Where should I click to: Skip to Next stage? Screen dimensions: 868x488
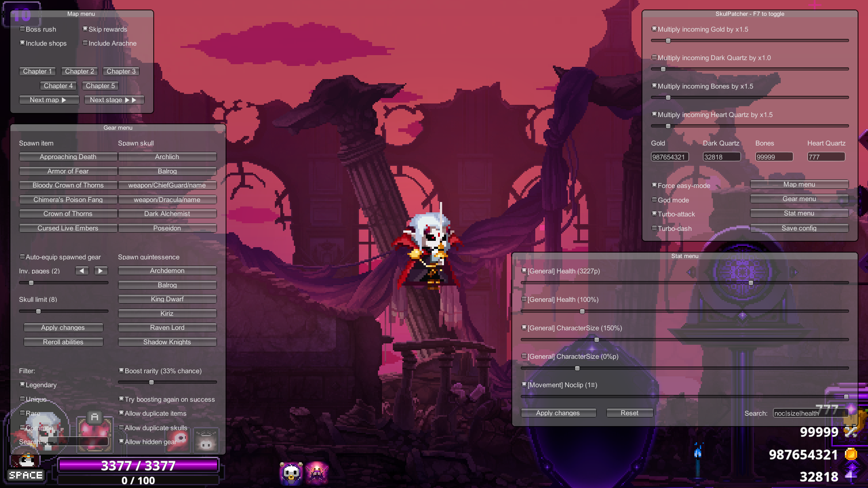[114, 100]
